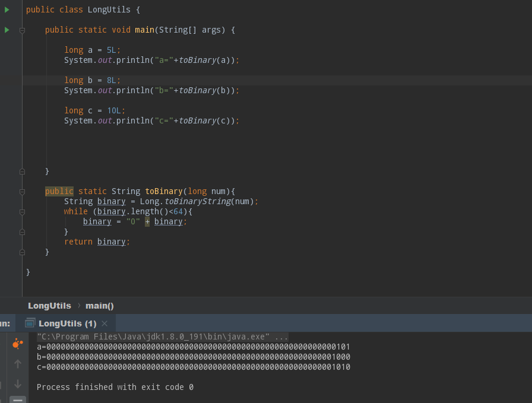Click the run configuration icon on the LongUtils tab
Image resolution: width=532 pixels, height=403 pixels.
coord(30,323)
